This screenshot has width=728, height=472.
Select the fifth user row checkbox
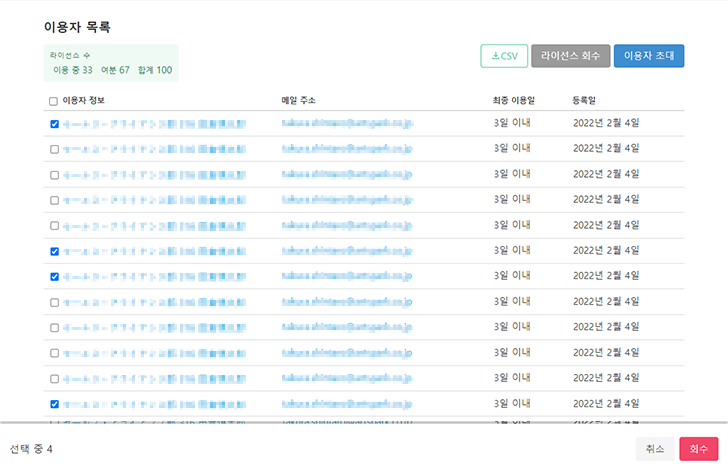coord(54,226)
